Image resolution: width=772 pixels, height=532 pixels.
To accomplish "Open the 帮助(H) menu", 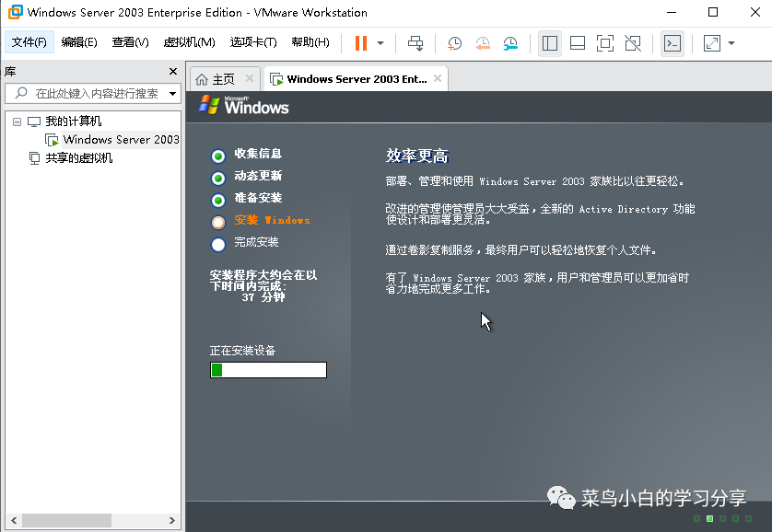I will pyautogui.click(x=310, y=42).
